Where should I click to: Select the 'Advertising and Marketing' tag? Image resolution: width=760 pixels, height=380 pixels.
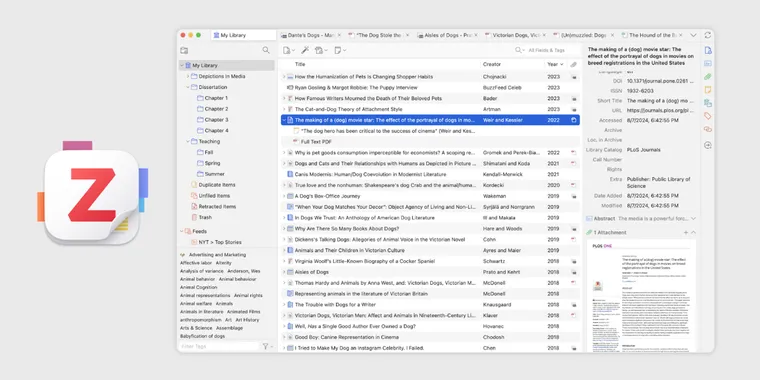pos(217,255)
